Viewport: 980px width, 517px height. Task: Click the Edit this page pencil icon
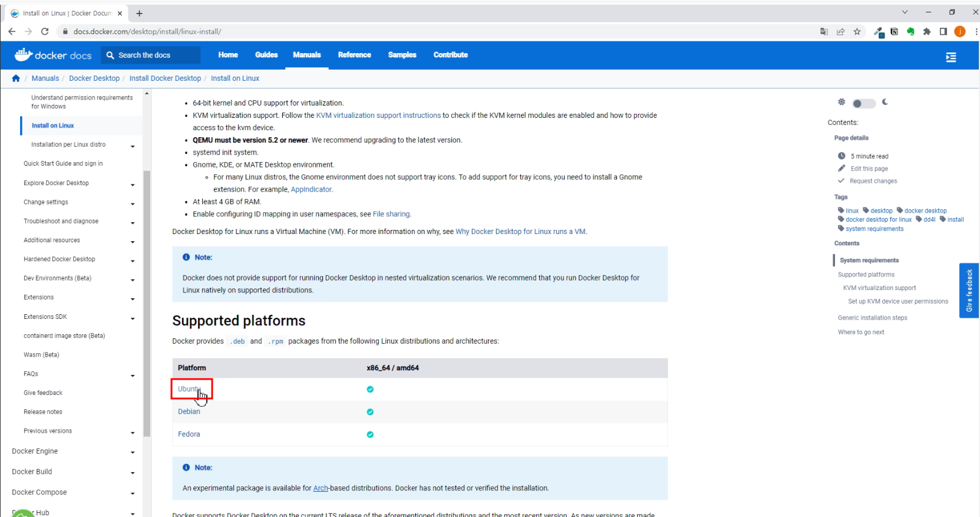click(842, 168)
